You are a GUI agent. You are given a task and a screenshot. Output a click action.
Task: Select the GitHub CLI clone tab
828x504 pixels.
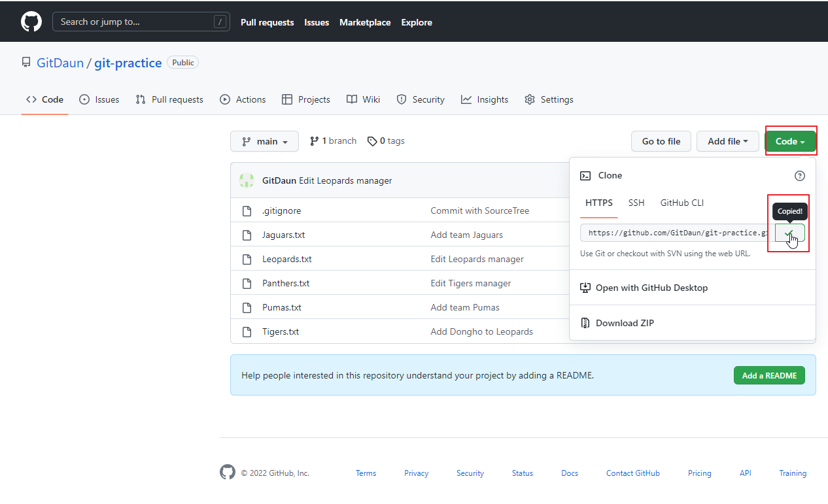pyautogui.click(x=682, y=203)
